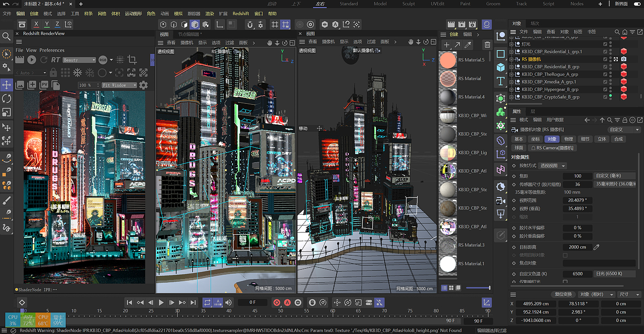Screen dimensions: 644x334
Task: Toggle active camera icon on RS 摄像机
Action: [x=616, y=59]
